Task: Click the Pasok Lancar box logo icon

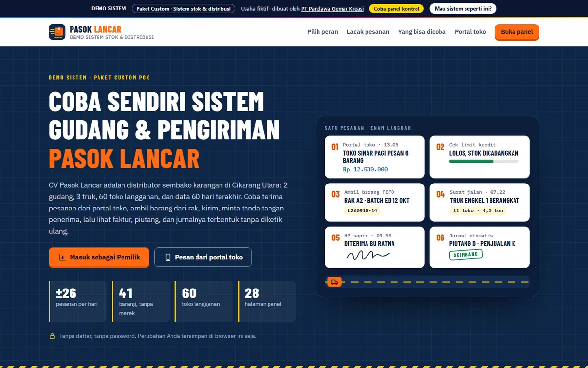Action: tap(57, 32)
